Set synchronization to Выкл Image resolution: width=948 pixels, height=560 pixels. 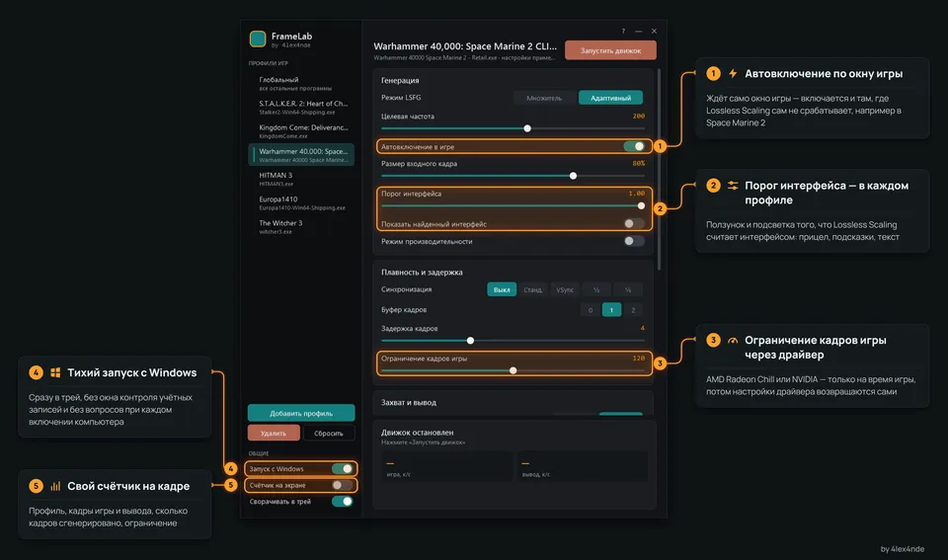(x=502, y=289)
